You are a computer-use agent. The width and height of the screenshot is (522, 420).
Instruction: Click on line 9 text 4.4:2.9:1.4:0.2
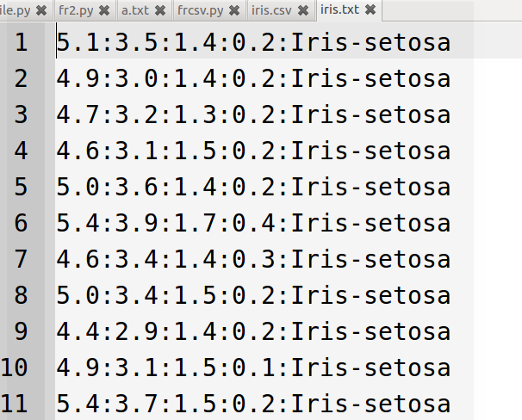[166, 331]
